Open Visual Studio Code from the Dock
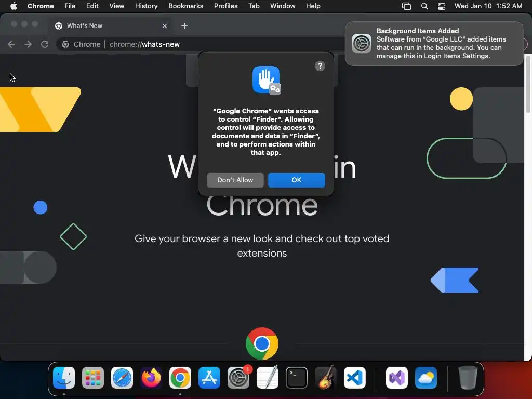Image resolution: width=532 pixels, height=399 pixels. [x=354, y=378]
